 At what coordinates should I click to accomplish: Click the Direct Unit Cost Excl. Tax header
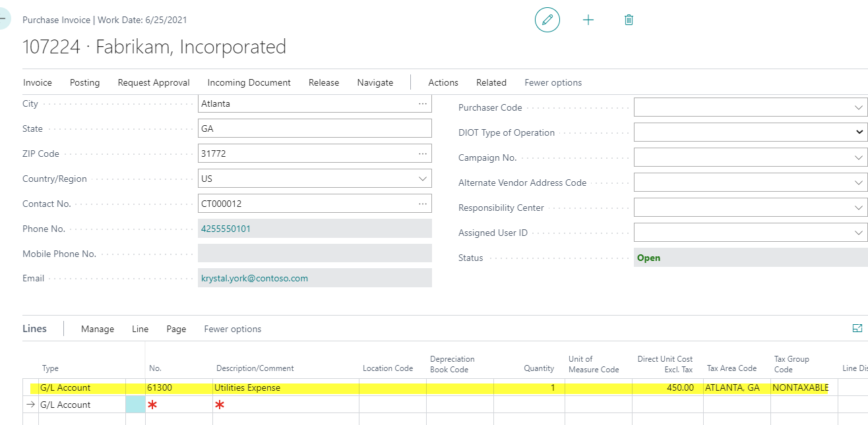point(665,364)
